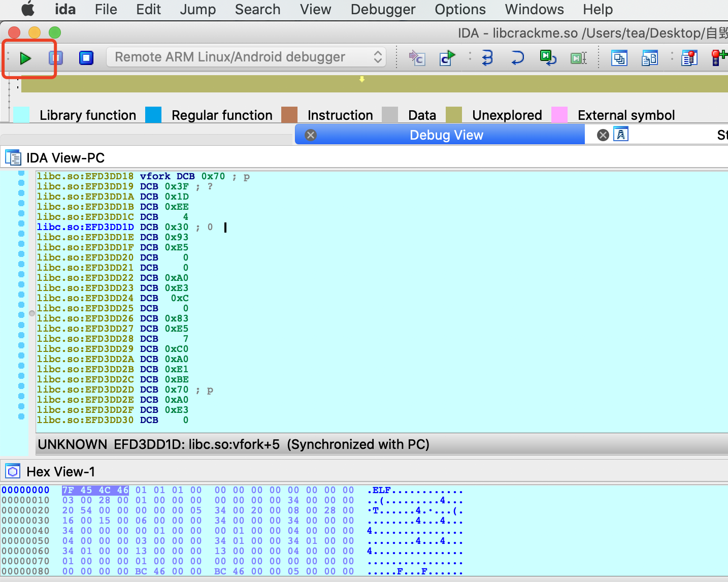Viewport: 728px width, 582px height.
Task: Click the Hex View-1 panel icon
Action: tap(13, 471)
